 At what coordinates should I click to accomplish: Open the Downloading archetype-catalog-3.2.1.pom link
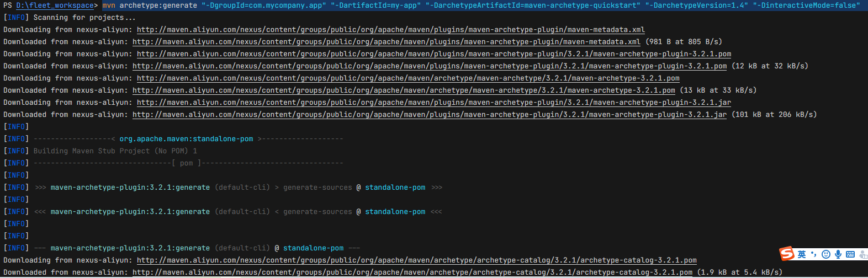point(416,260)
